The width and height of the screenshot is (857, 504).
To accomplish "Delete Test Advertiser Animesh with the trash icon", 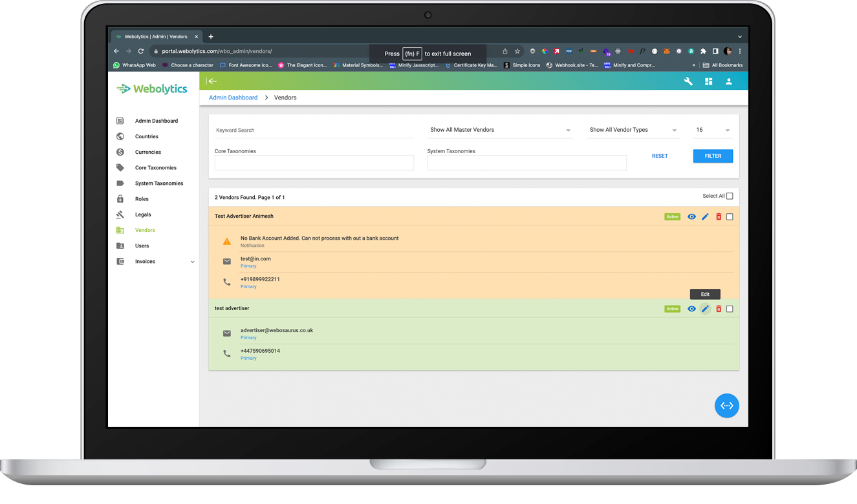I will point(718,216).
